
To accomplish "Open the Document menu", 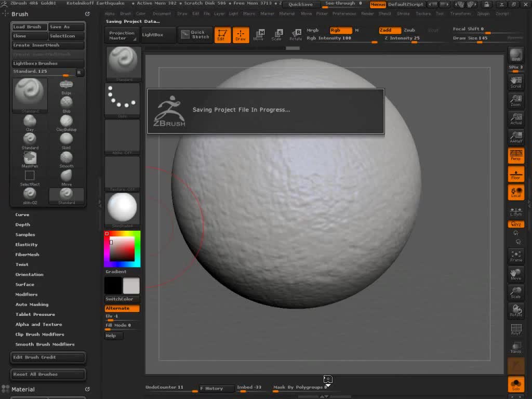I will 162,14.
